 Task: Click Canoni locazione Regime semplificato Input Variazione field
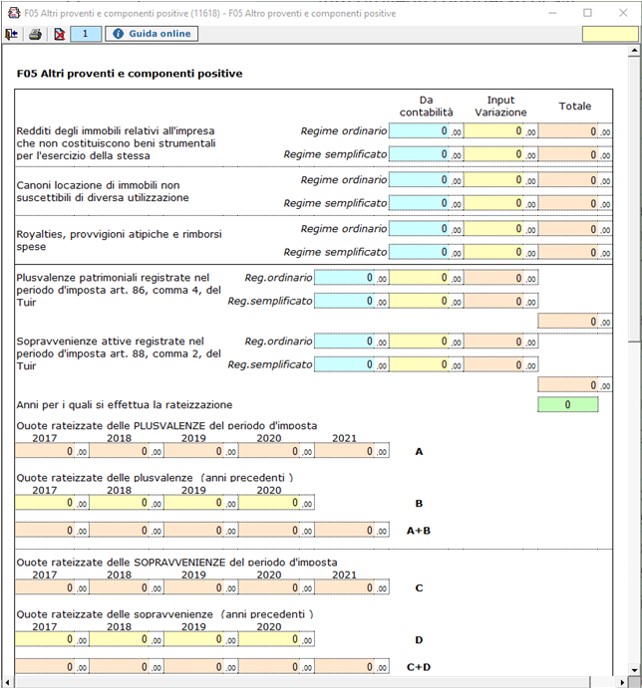[x=501, y=203]
